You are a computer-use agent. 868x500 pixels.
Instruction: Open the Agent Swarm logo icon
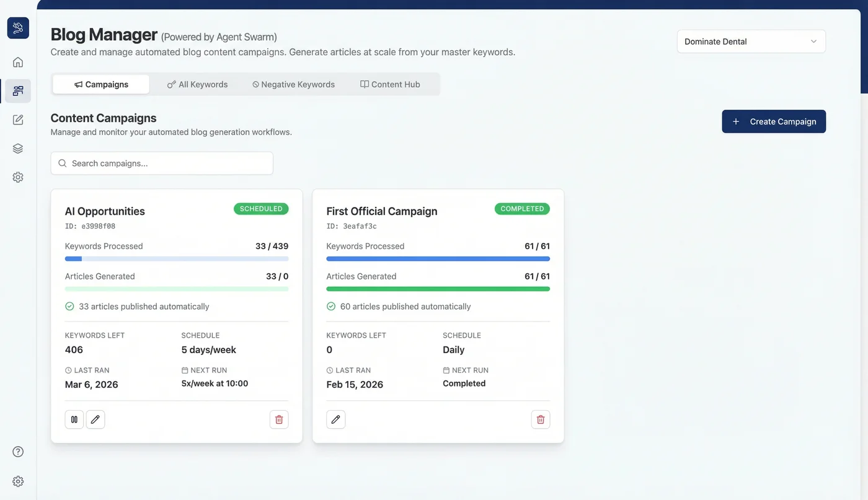pos(17,27)
